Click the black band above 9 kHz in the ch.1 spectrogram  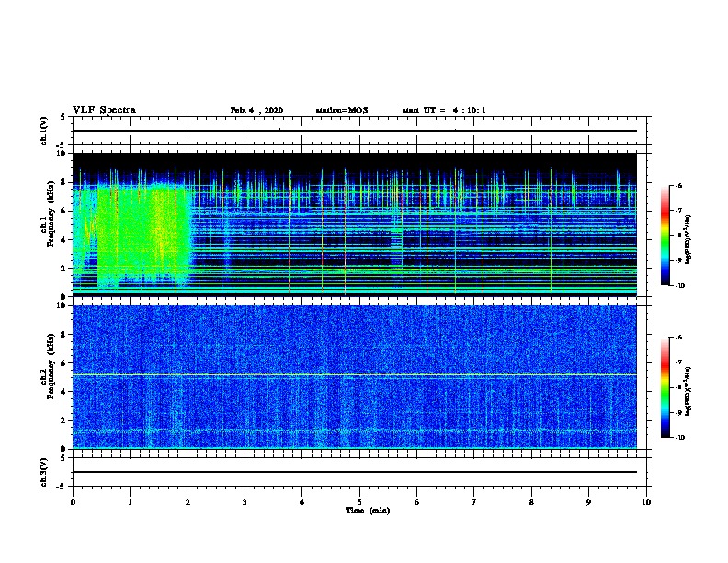click(355, 160)
